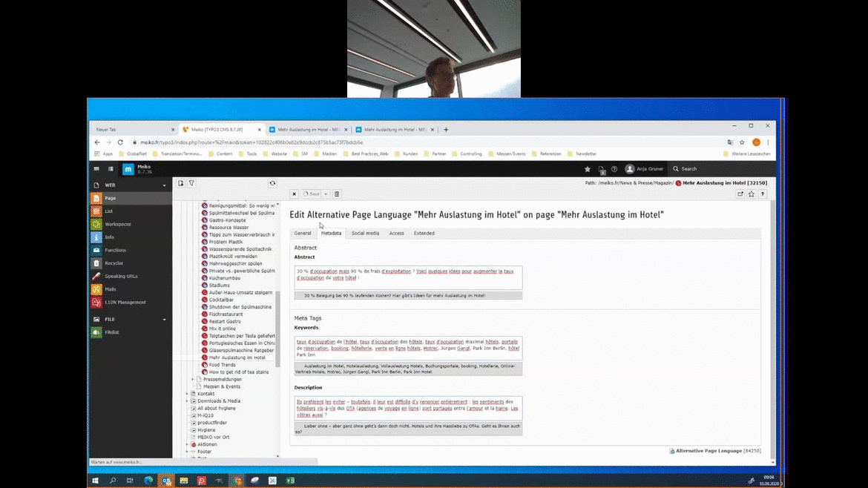Refresh the page tree
Screen dimensions: 868x488
(x=272, y=183)
